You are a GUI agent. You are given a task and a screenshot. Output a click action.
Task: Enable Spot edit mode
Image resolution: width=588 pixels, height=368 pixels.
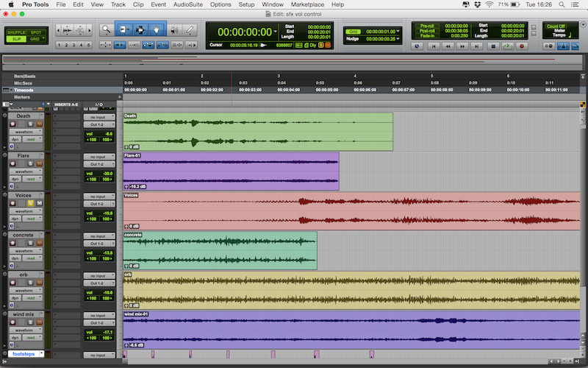click(x=36, y=32)
